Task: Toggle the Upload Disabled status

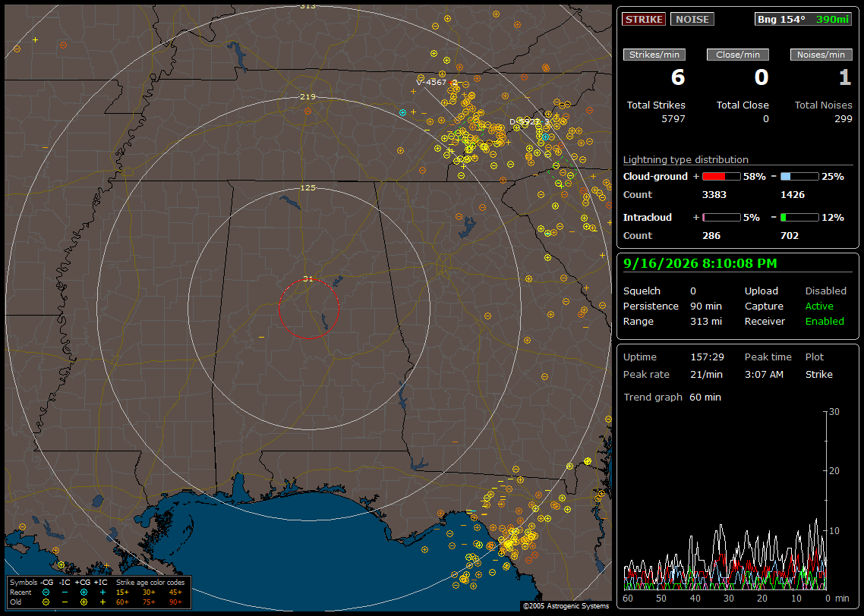Action: click(825, 291)
